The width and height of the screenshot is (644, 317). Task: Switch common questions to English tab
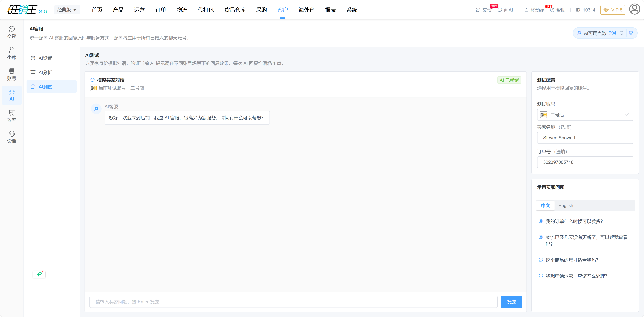566,205
